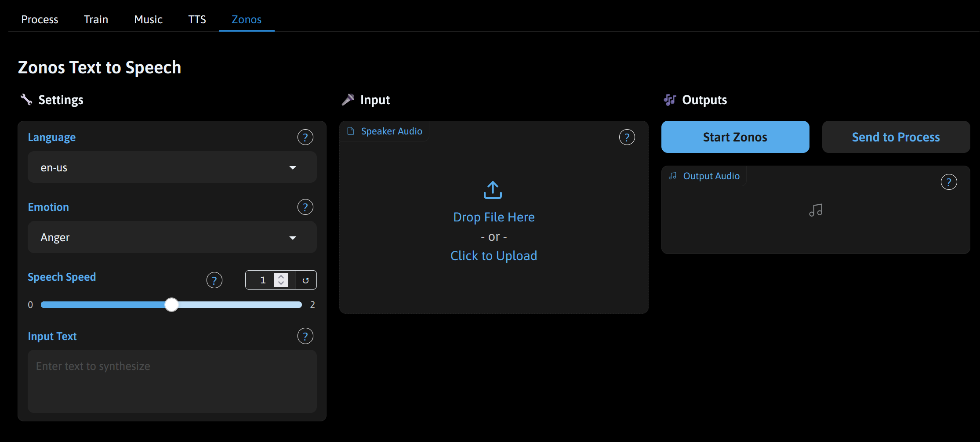Click the Drop File Here text
This screenshot has width=980, height=442.
point(494,217)
